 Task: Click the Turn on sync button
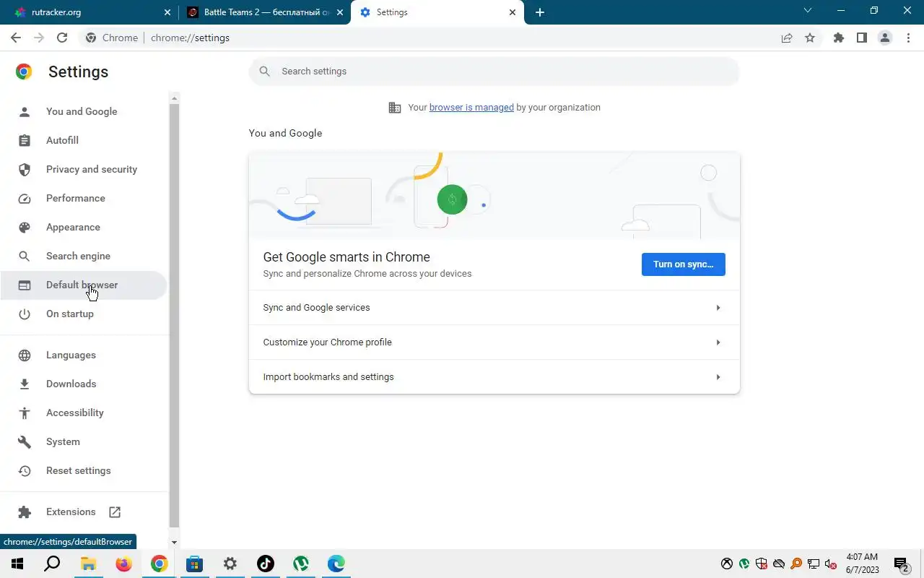(683, 264)
